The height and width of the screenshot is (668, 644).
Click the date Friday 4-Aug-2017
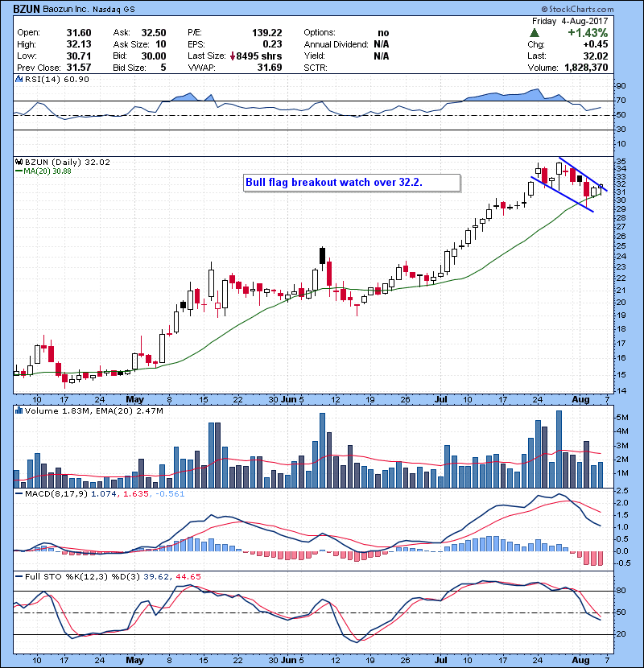(x=570, y=21)
